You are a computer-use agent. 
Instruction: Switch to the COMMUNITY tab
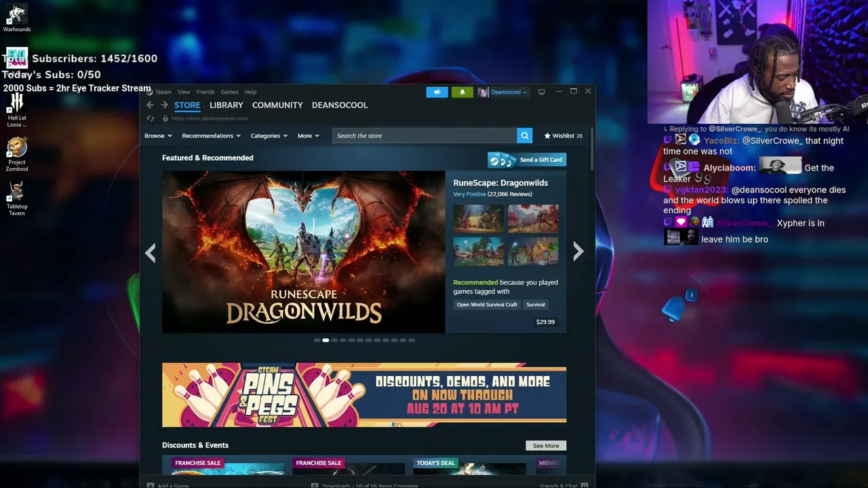point(277,105)
